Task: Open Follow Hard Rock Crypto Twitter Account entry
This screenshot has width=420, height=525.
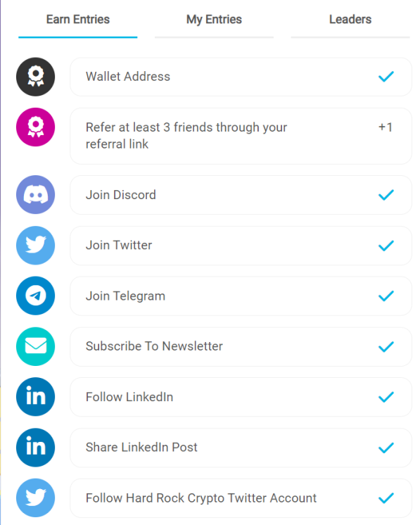Action: (x=241, y=498)
